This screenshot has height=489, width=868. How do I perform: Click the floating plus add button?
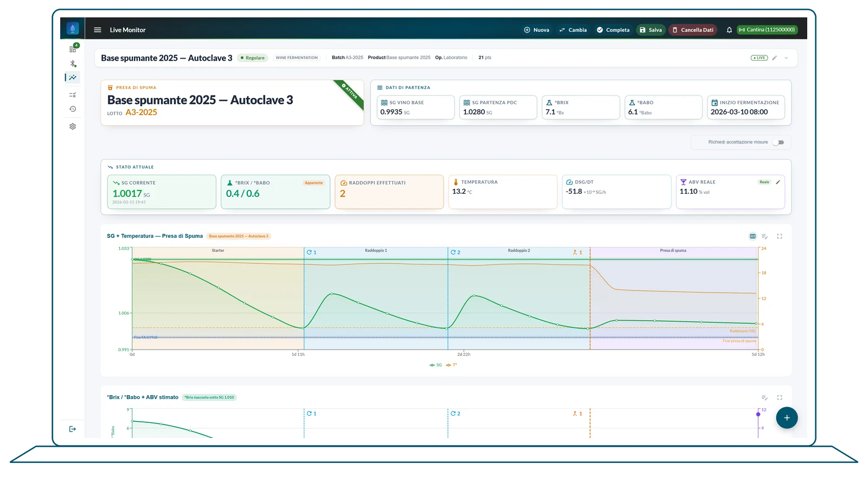pyautogui.click(x=787, y=418)
